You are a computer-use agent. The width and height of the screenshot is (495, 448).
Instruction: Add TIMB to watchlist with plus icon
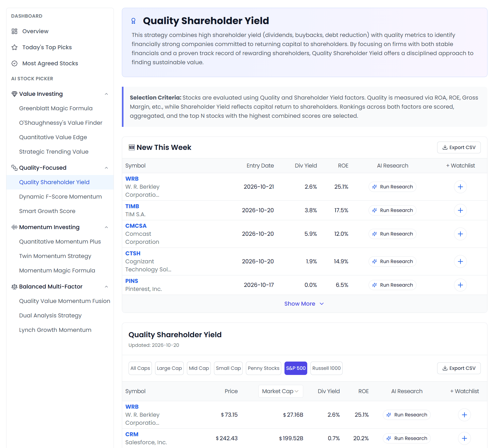(x=460, y=210)
